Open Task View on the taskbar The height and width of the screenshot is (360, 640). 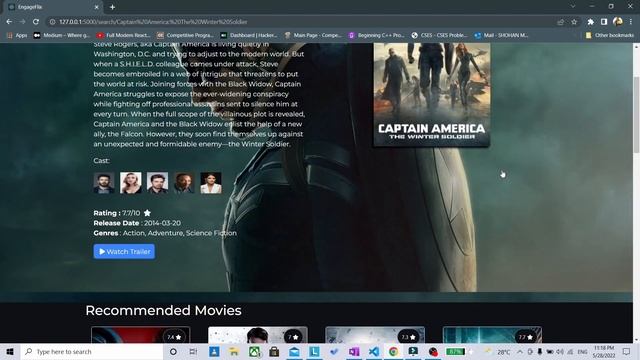pos(193,351)
